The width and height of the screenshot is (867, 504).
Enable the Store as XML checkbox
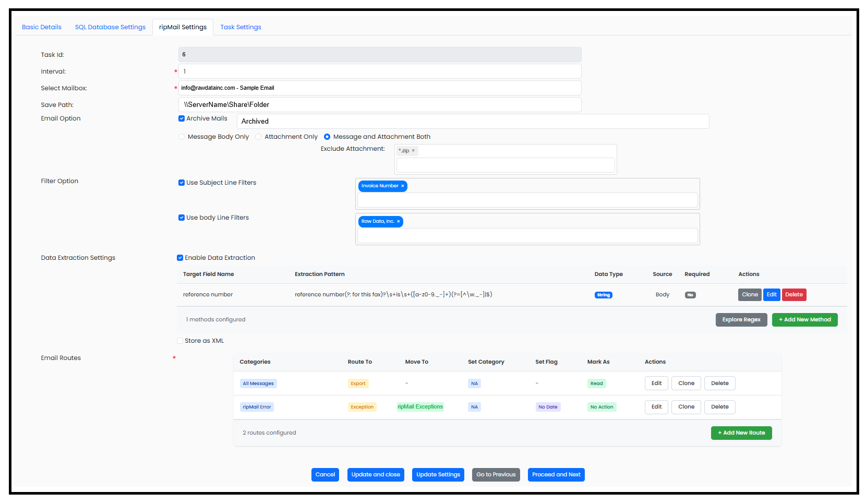click(180, 341)
